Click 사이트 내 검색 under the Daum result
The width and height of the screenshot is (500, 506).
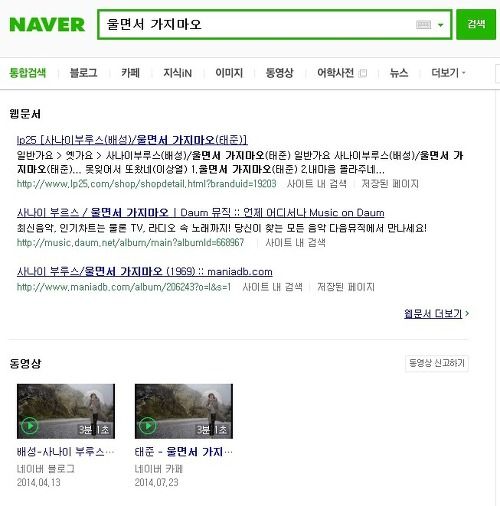(x=295, y=242)
